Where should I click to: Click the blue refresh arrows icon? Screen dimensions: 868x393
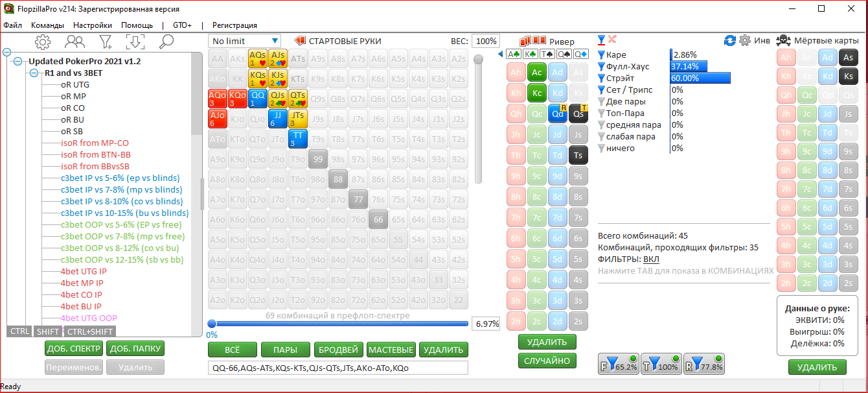tap(730, 40)
